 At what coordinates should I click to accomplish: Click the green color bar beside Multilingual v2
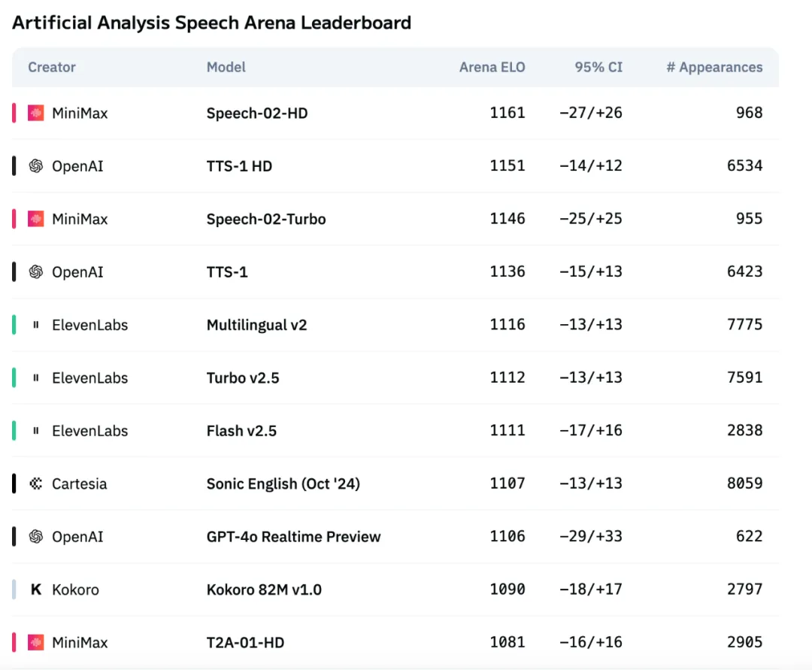pyautogui.click(x=14, y=325)
